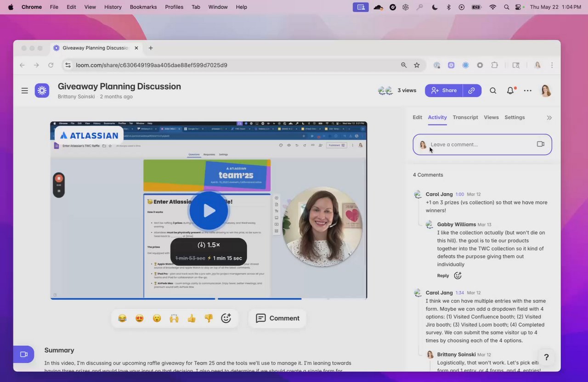This screenshot has height=382, width=588.
Task: Switch to the Edit tab
Action: (x=417, y=118)
